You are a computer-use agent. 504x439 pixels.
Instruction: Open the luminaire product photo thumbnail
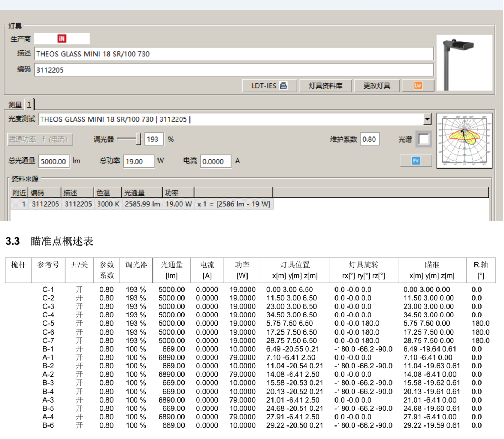(464, 63)
